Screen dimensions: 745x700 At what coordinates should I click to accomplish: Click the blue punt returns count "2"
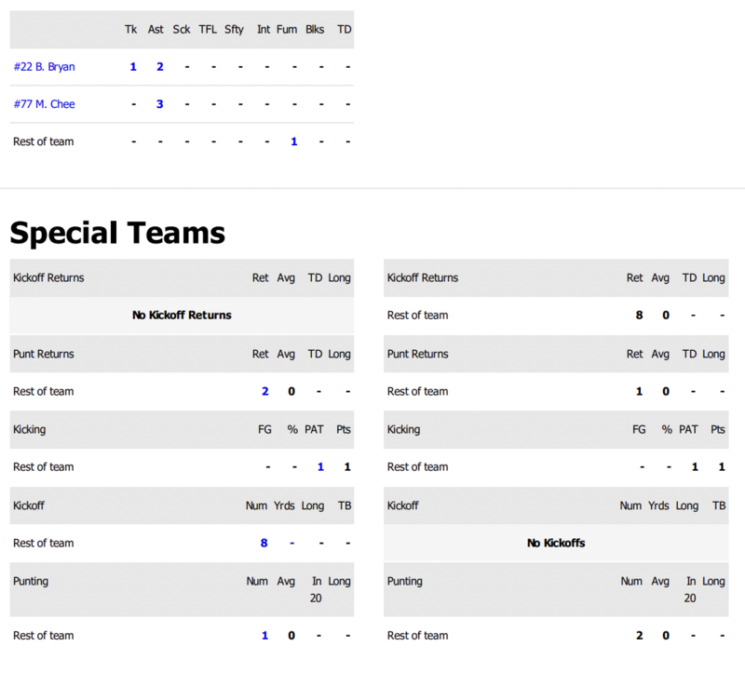tap(265, 391)
